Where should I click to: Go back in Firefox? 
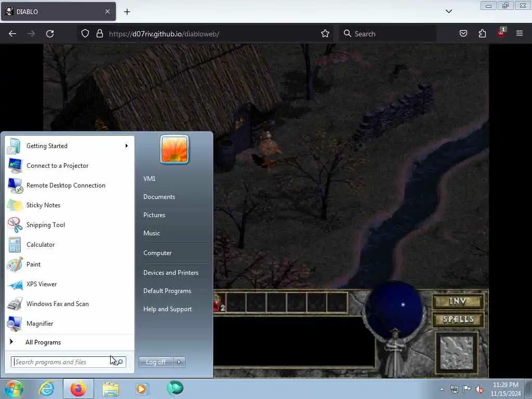point(12,34)
